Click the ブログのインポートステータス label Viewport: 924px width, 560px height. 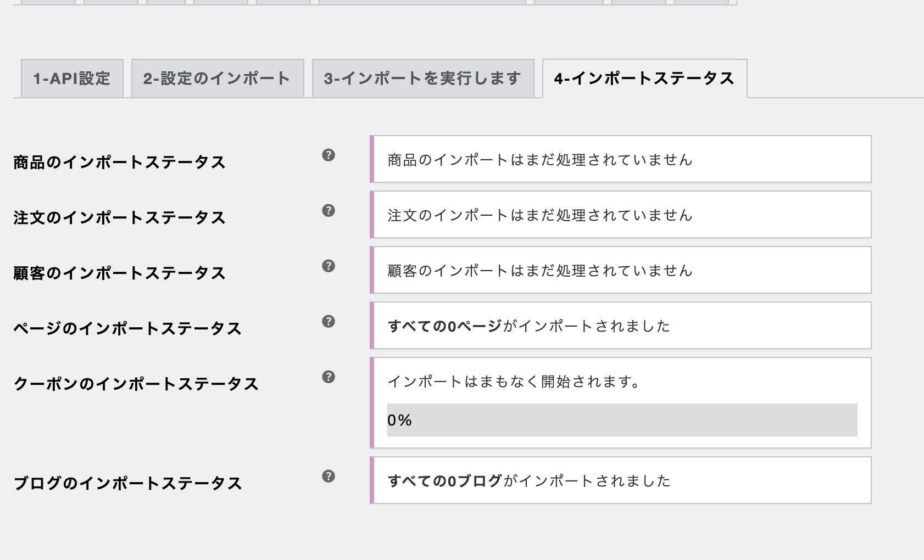point(127,483)
